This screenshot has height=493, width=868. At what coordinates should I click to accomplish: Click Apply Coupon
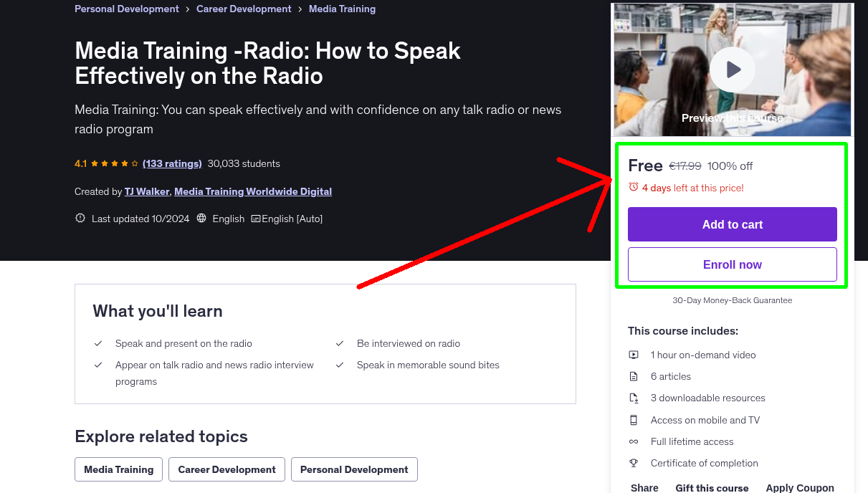click(800, 487)
